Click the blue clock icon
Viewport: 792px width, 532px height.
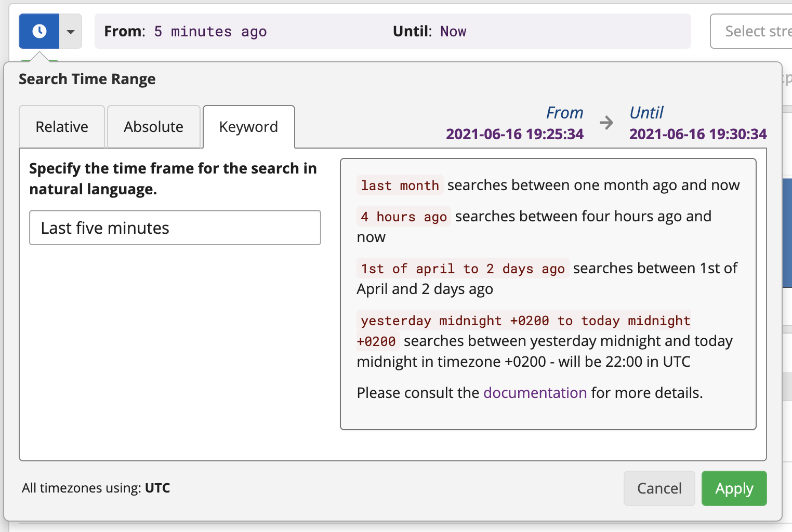click(x=38, y=31)
